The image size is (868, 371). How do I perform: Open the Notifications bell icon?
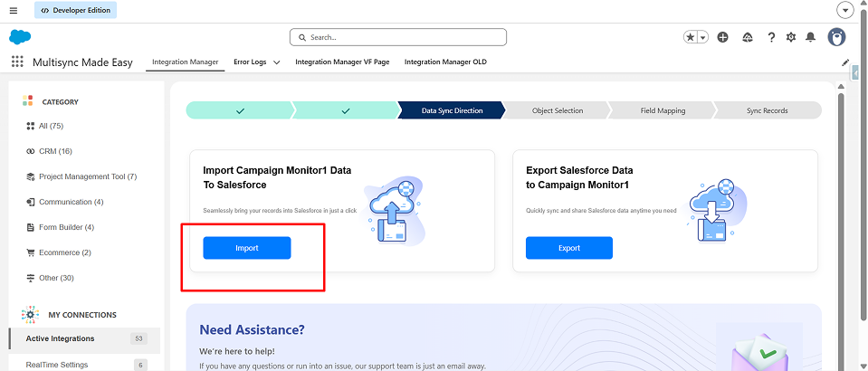pyautogui.click(x=810, y=37)
